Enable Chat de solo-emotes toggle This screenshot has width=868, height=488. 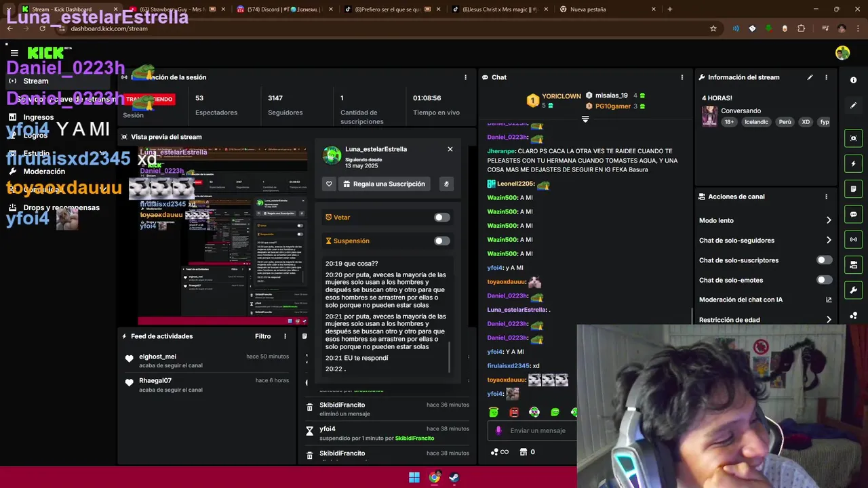pos(824,280)
